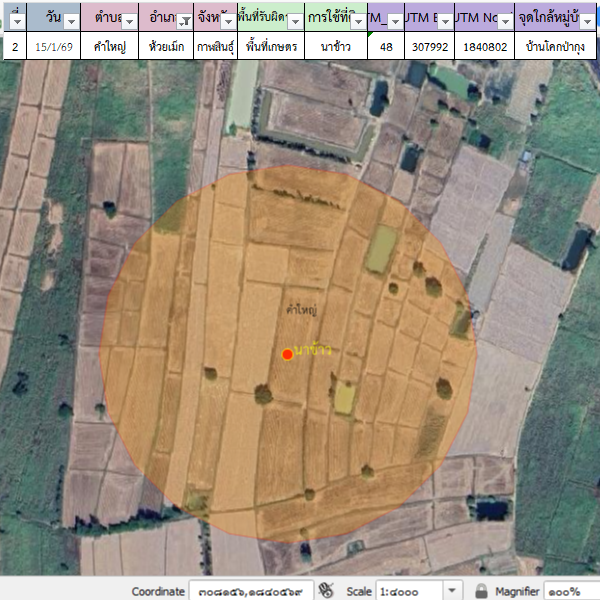
Task: Click the Scale value field
Action: (408, 591)
